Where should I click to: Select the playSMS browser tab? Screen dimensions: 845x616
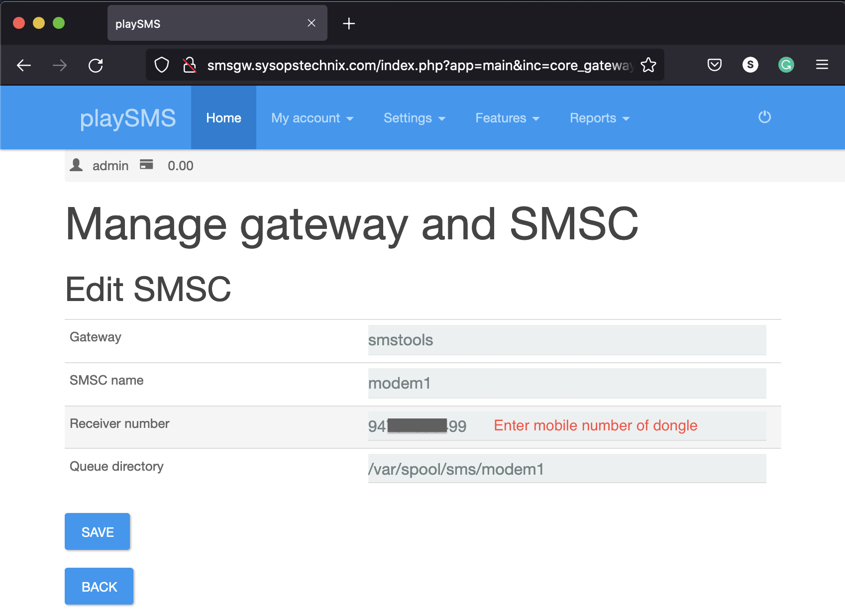[217, 23]
